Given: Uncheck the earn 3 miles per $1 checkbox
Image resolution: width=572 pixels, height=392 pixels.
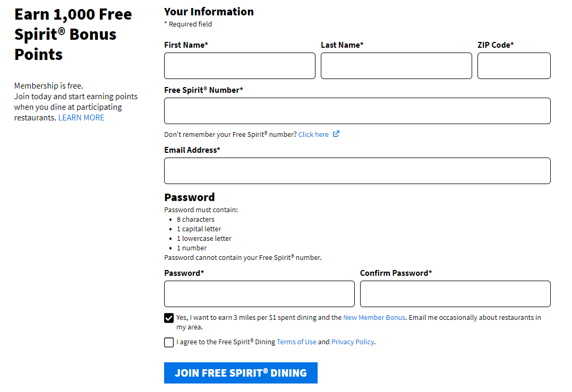Looking at the screenshot, I should pyautogui.click(x=169, y=318).
